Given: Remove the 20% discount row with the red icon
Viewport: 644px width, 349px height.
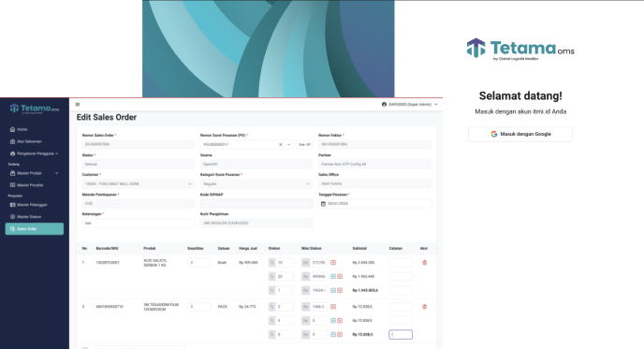Looking at the screenshot, I should pos(340,276).
